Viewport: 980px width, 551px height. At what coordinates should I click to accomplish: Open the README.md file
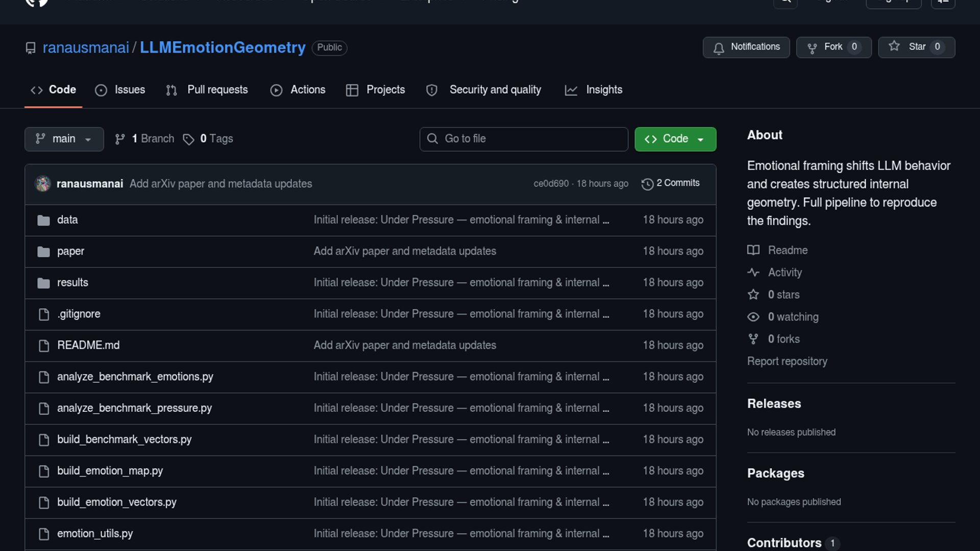click(88, 345)
